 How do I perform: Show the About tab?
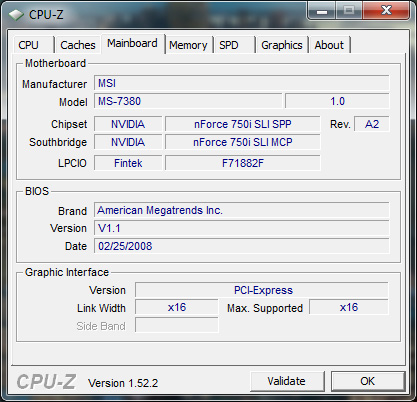[329, 45]
